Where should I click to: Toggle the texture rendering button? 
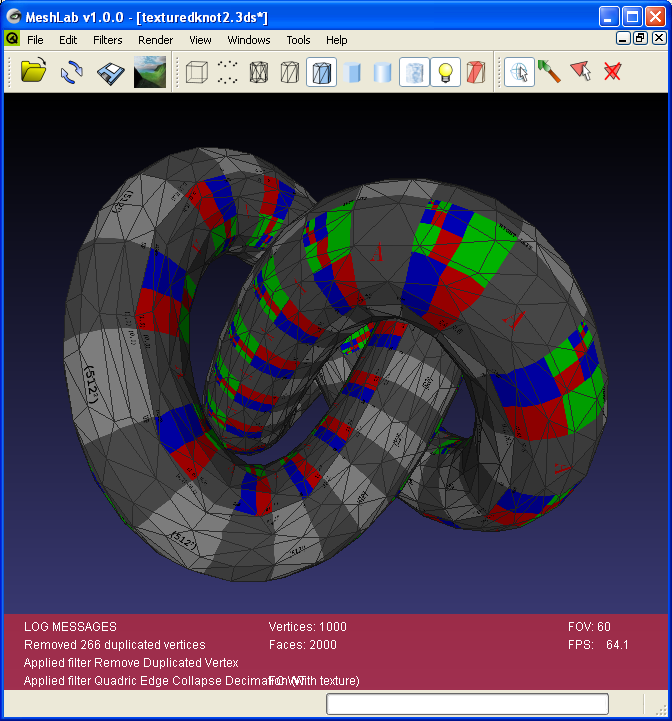(414, 72)
